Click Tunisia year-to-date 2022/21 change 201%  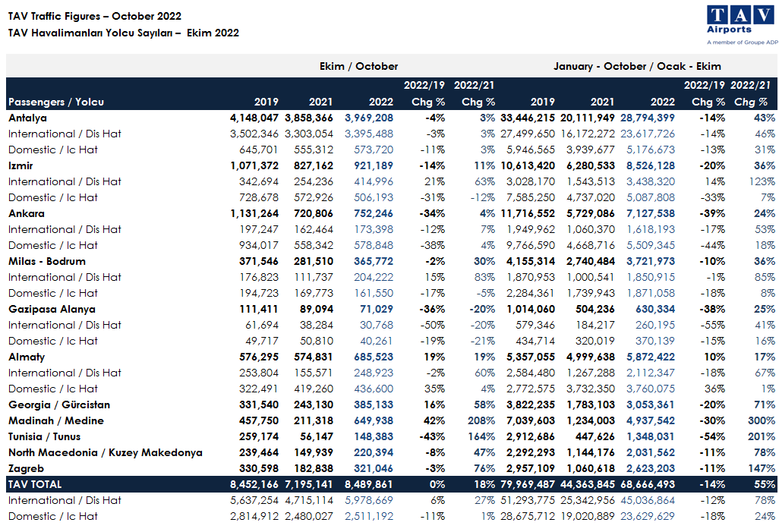(x=762, y=436)
